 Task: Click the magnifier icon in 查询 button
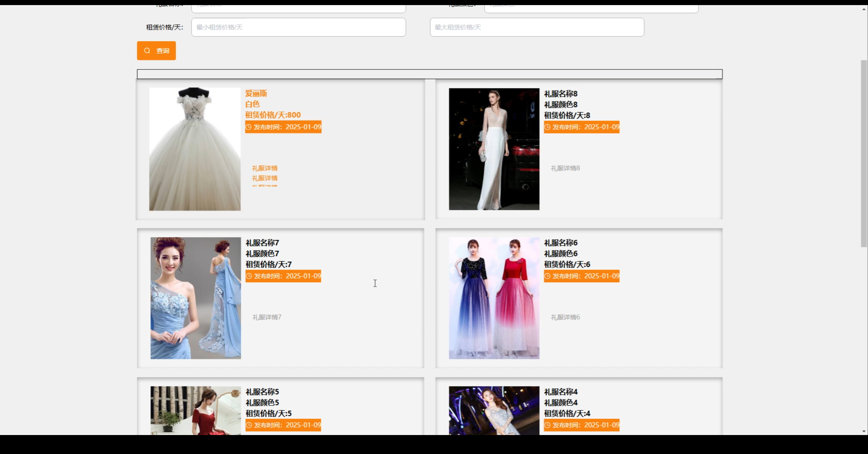click(x=147, y=50)
